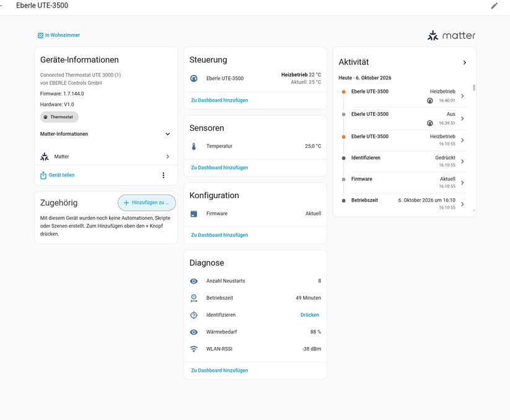Click the Identifizieren target icon
This screenshot has height=420, width=510.
(x=194, y=315)
